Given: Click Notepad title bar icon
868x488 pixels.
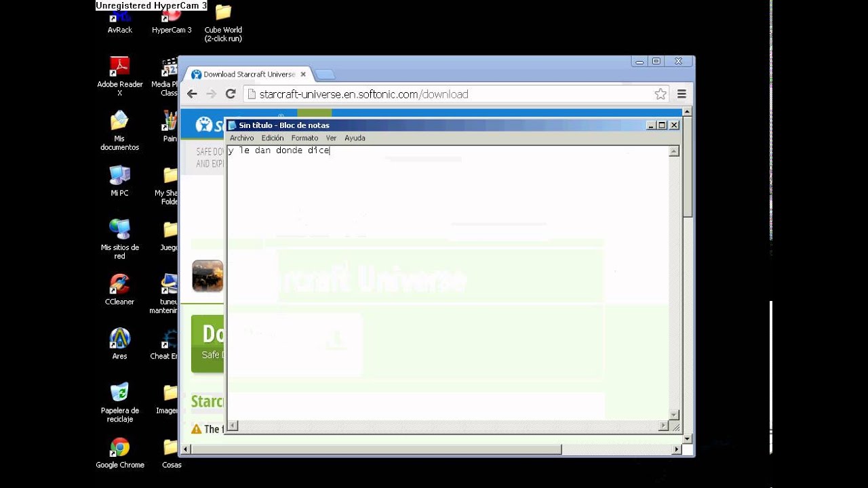Looking at the screenshot, I should click(x=232, y=125).
